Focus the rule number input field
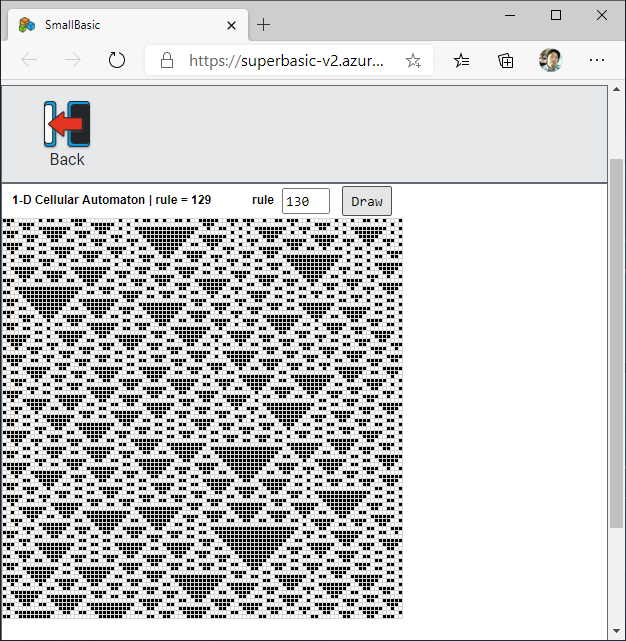The width and height of the screenshot is (626, 641). click(306, 201)
